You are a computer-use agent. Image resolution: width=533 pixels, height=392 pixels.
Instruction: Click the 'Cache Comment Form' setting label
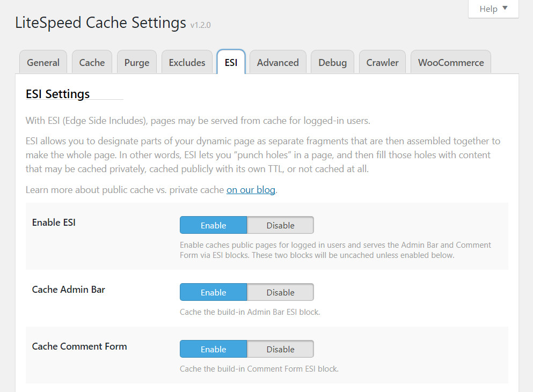[79, 346]
